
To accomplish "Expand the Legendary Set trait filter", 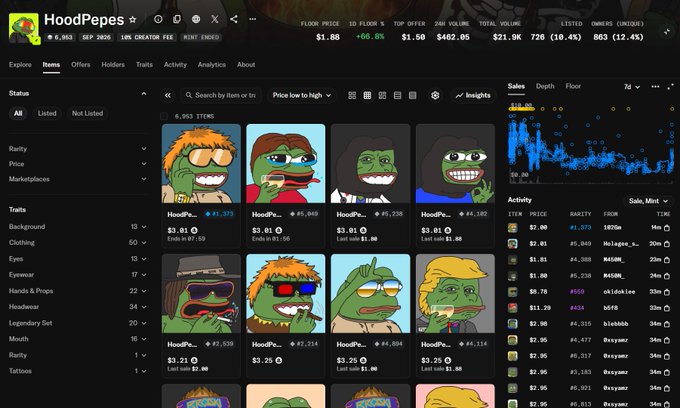I will (78, 323).
